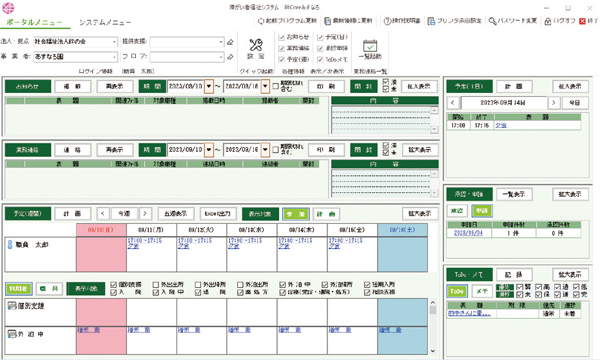
Task: Click 連絡 button in 業務連絡 panel
Action: click(x=72, y=150)
